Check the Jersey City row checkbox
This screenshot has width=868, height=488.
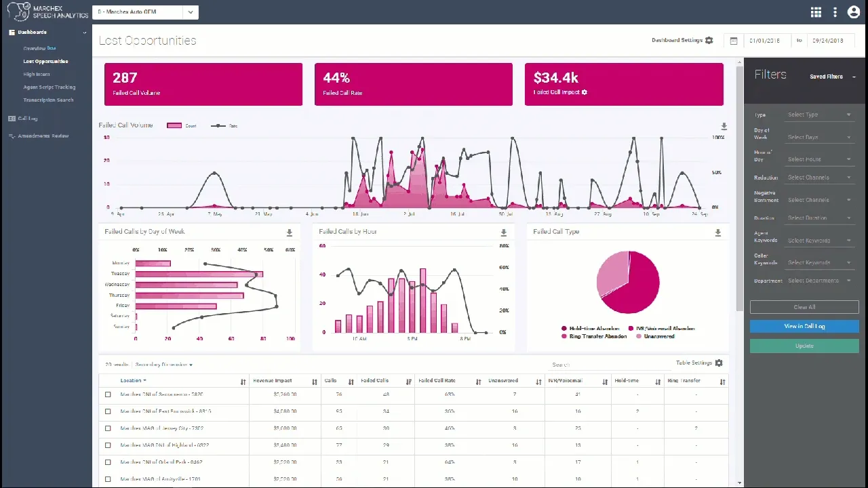[x=108, y=428]
